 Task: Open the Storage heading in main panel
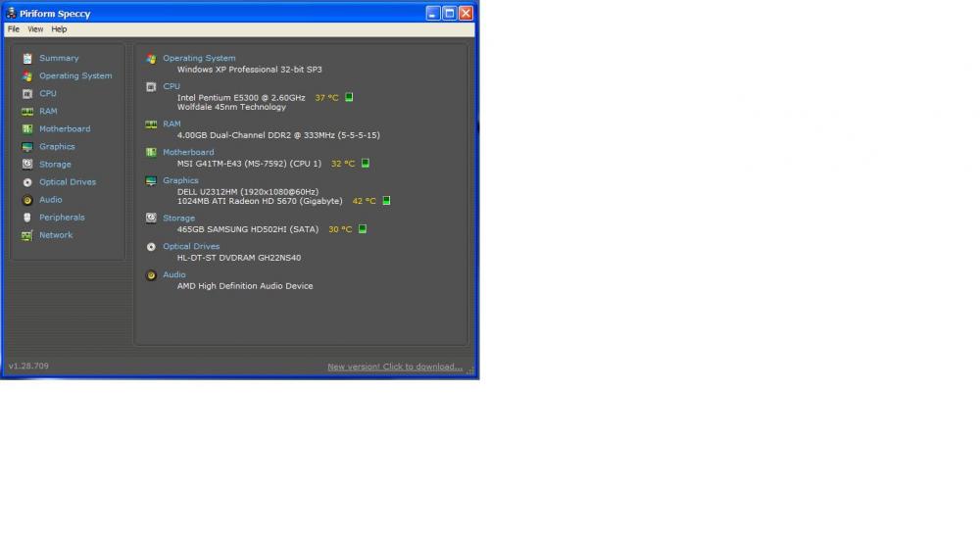point(178,219)
